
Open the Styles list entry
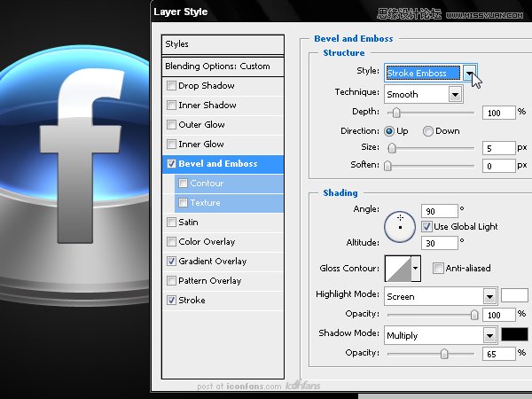223,44
